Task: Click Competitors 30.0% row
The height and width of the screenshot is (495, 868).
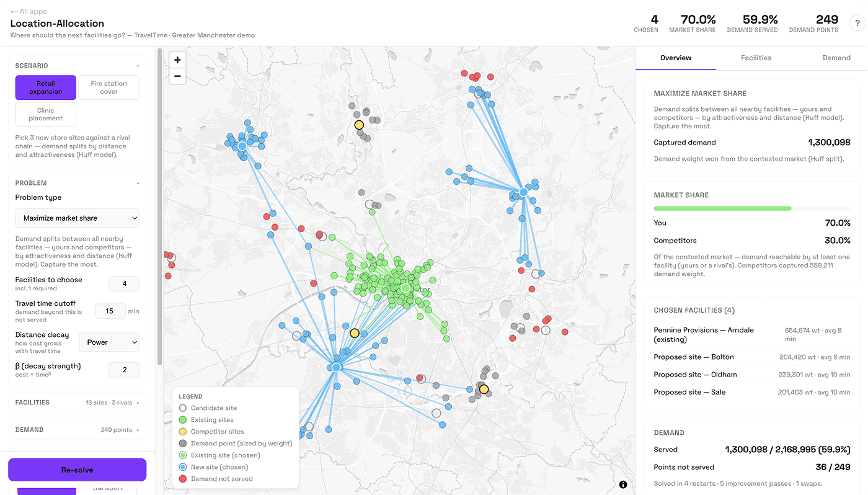Action: [x=752, y=241]
